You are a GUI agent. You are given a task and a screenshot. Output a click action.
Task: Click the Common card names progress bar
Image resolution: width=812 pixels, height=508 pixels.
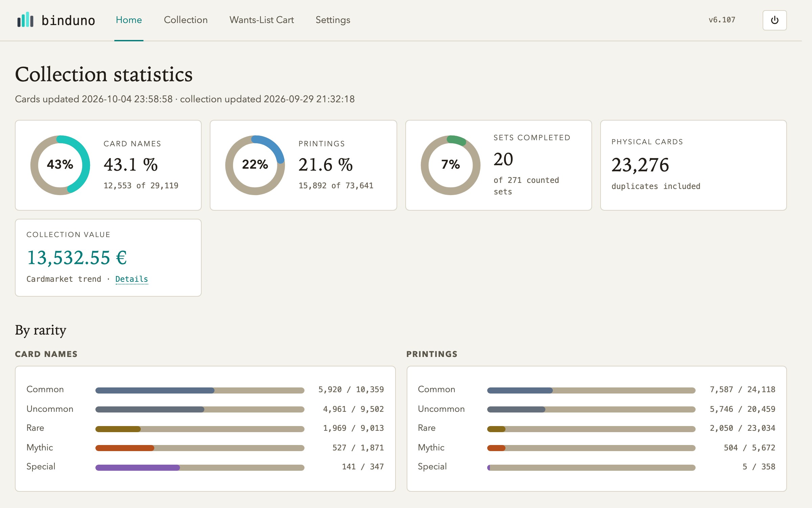coord(200,390)
